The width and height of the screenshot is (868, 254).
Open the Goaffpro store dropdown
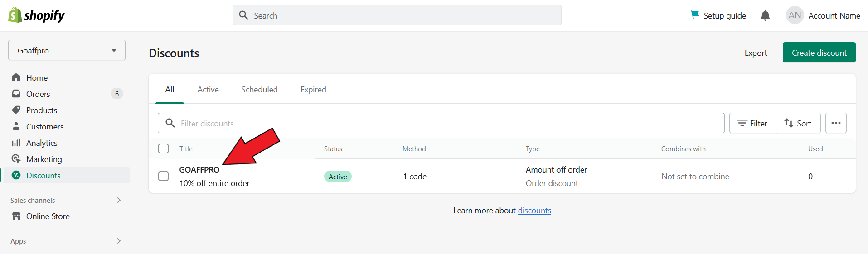(x=67, y=50)
